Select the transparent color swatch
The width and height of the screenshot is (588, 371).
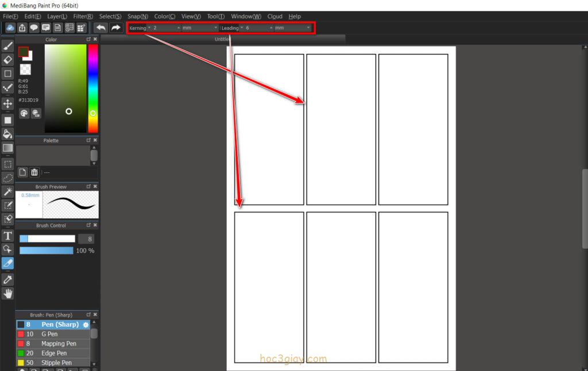(25, 69)
